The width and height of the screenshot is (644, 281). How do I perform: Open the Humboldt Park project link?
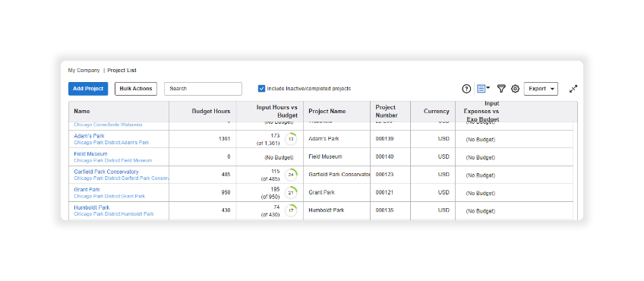(92, 207)
